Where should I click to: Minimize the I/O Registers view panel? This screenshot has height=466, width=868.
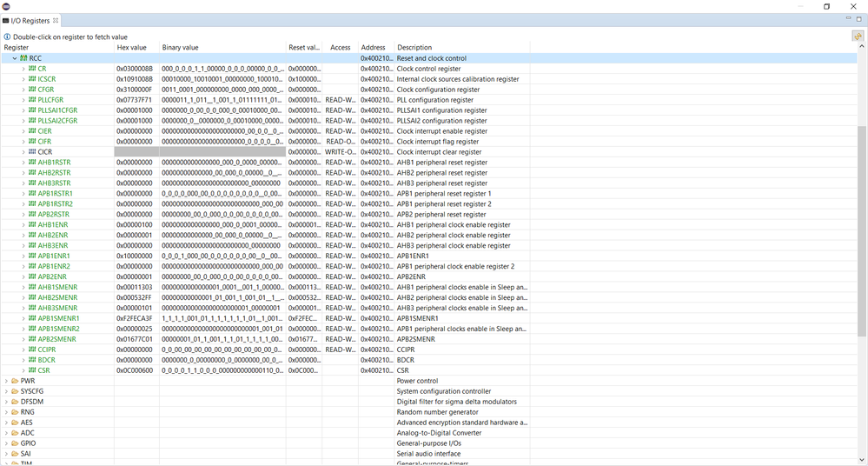pyautogui.click(x=848, y=18)
